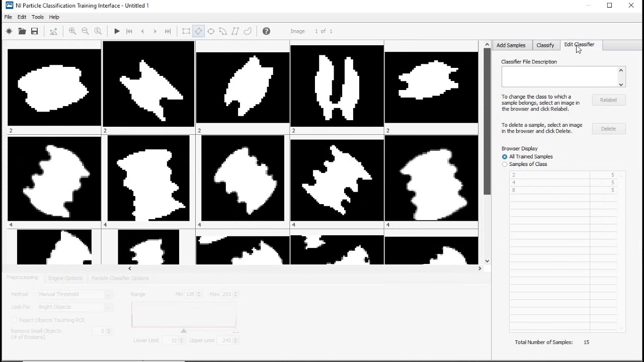
Task: Click the Min range stepper arrows
Action: pyautogui.click(x=199, y=294)
